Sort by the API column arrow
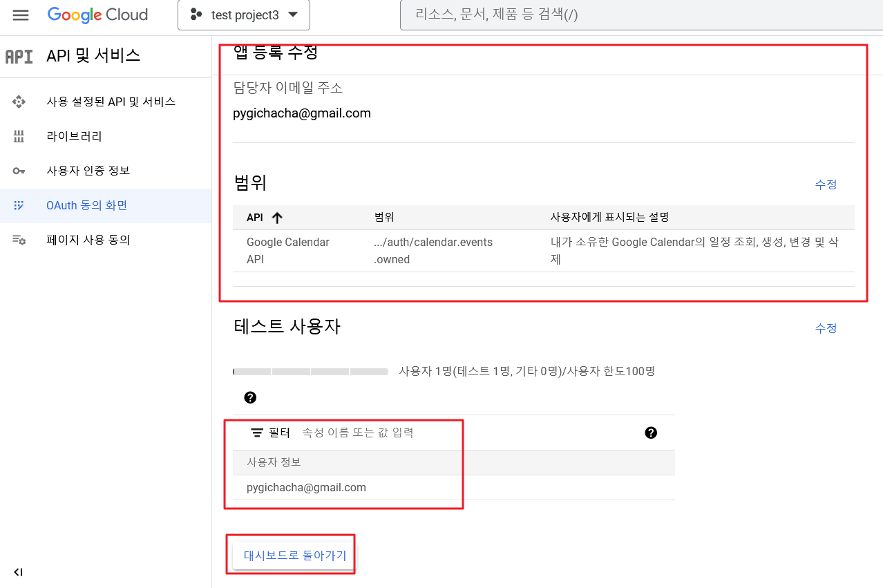883x588 pixels. 277,218
